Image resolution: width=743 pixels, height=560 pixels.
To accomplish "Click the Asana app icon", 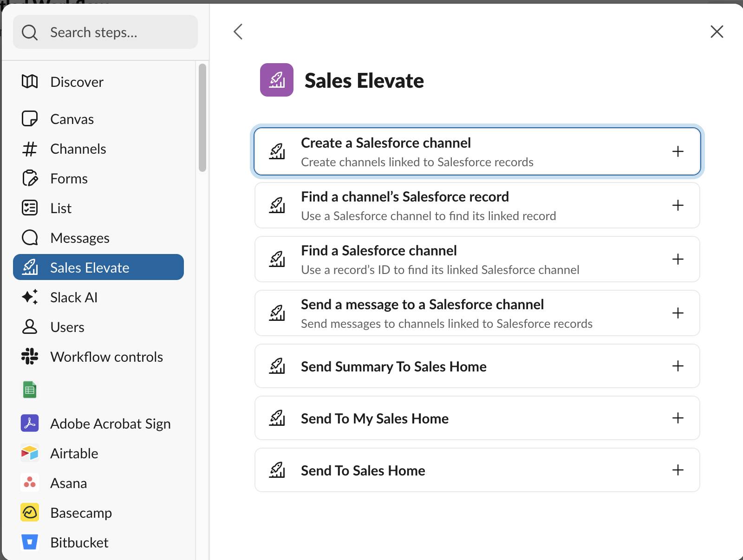I will (30, 483).
